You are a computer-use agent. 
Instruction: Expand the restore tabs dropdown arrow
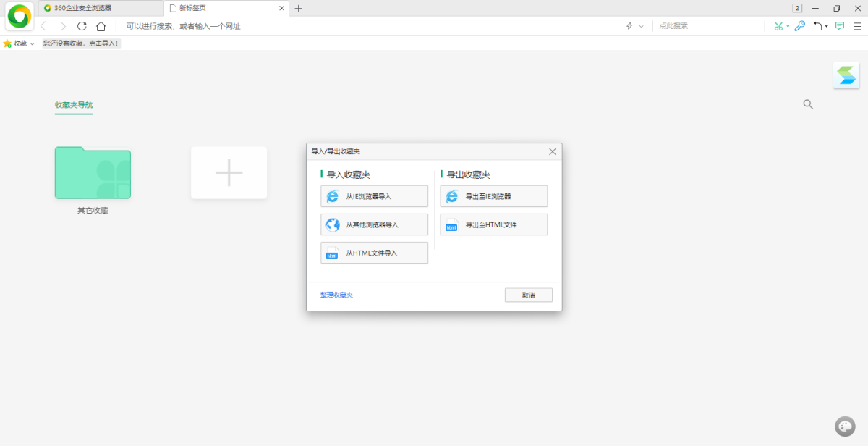tap(827, 26)
